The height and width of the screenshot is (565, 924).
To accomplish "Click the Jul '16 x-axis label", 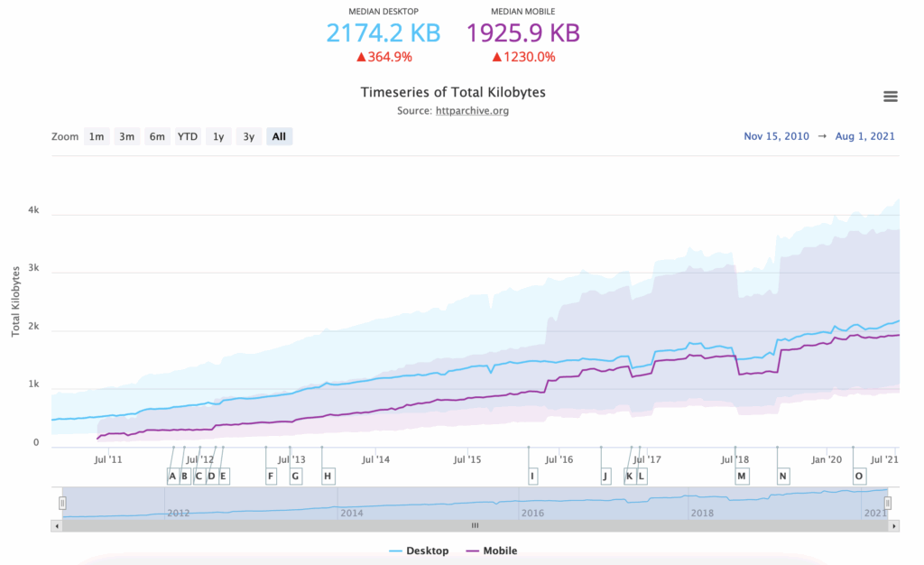I will (559, 459).
